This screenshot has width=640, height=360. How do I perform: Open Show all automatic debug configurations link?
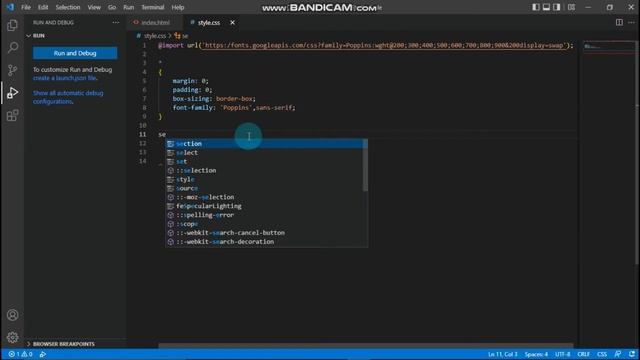pos(68,97)
